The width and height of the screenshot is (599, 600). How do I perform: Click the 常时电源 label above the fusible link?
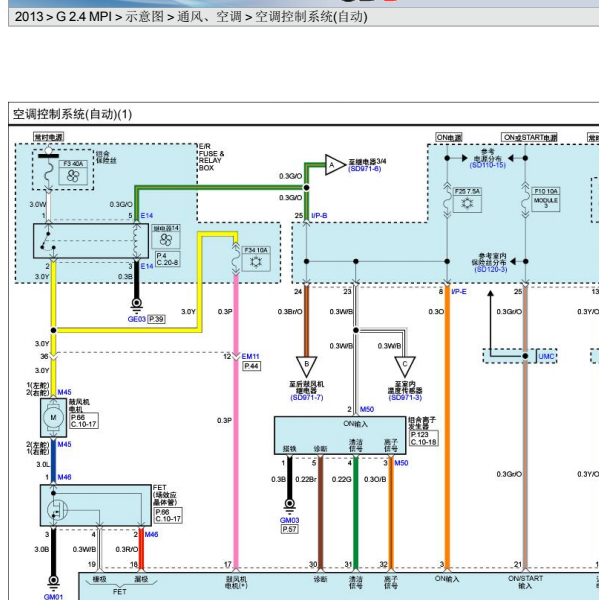(x=49, y=137)
